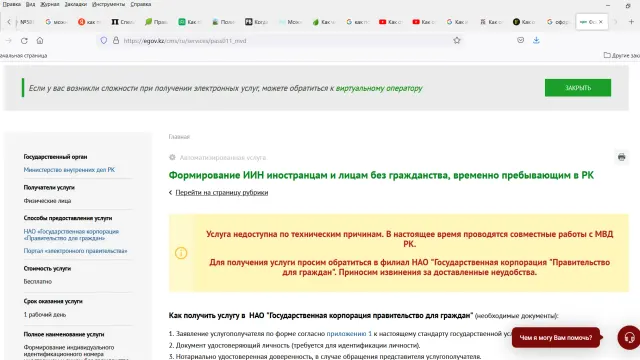The height and width of the screenshot is (360, 640).
Task: Save page to Pocket icon
Action: (x=520, y=40)
